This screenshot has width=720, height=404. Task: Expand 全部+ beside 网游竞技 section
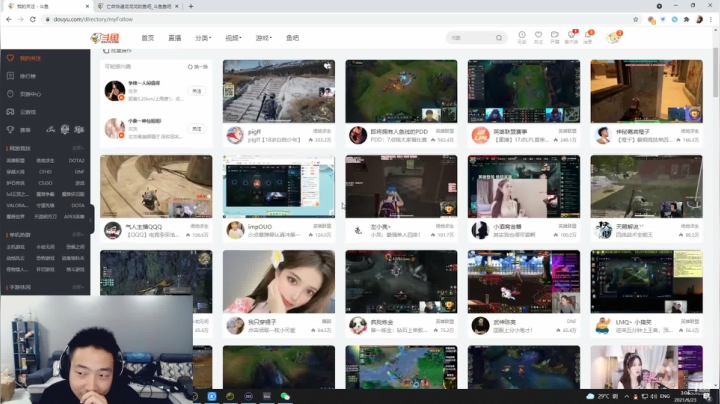point(78,148)
